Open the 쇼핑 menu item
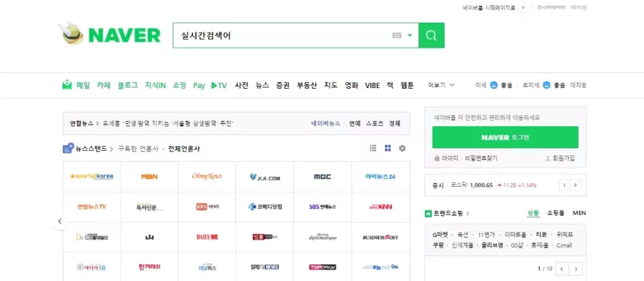The image size is (644, 281). (179, 85)
